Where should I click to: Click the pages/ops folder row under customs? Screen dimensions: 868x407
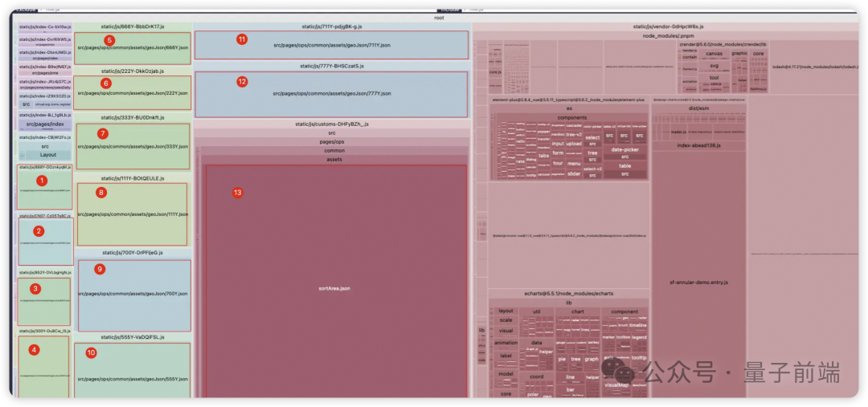(332, 142)
